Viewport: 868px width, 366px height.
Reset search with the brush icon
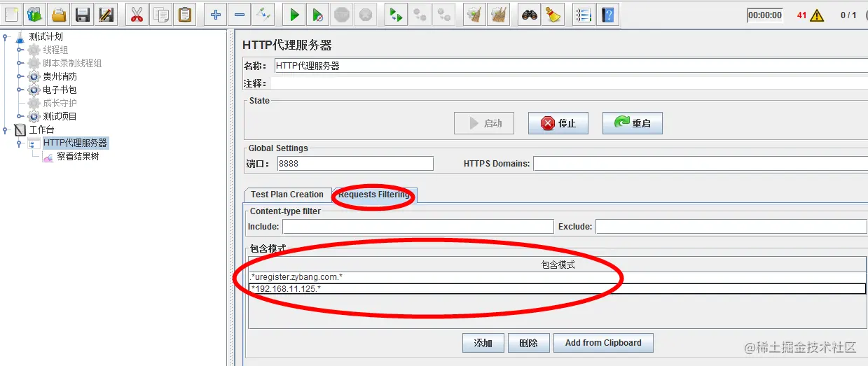pos(553,14)
